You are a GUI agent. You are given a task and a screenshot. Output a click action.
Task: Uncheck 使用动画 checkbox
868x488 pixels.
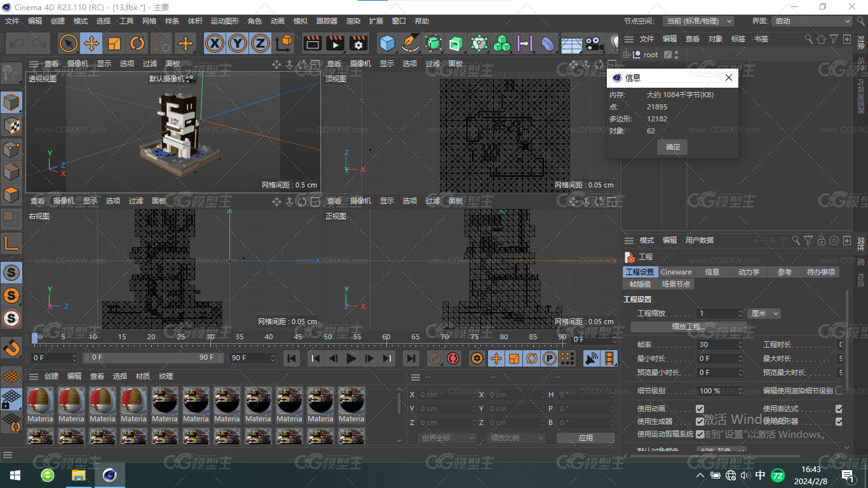click(x=700, y=409)
